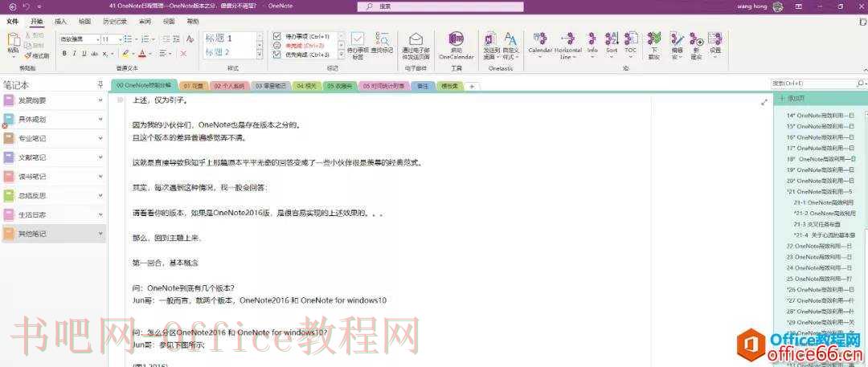Open the 02 个人系统 section tab
Viewport: 868px width, 367px height.
(229, 87)
